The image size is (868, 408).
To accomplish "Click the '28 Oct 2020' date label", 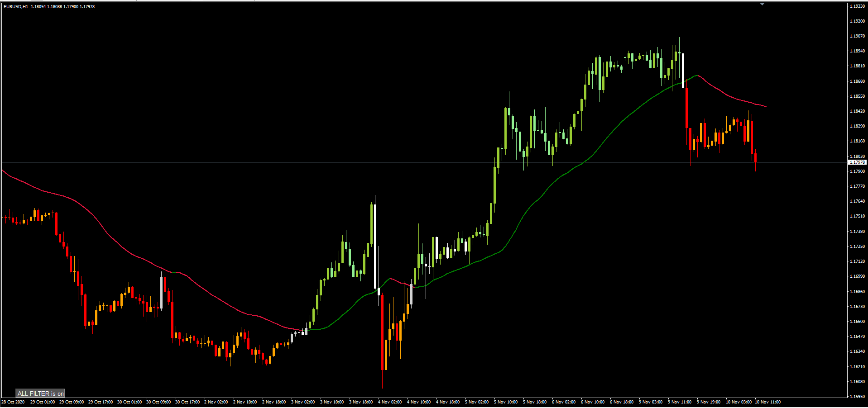I will pyautogui.click(x=13, y=402).
